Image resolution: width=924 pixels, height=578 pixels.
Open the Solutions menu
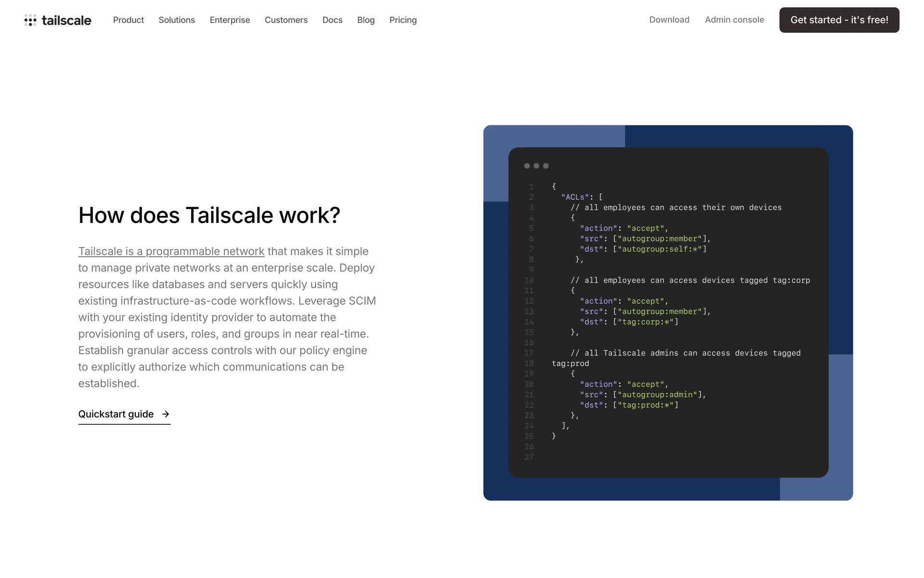(x=177, y=20)
